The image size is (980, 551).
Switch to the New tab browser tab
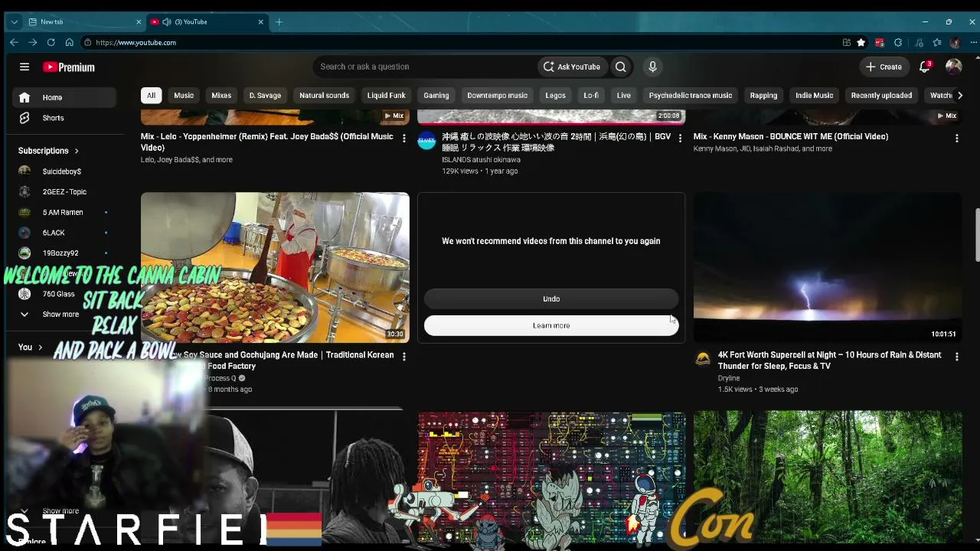point(84,22)
